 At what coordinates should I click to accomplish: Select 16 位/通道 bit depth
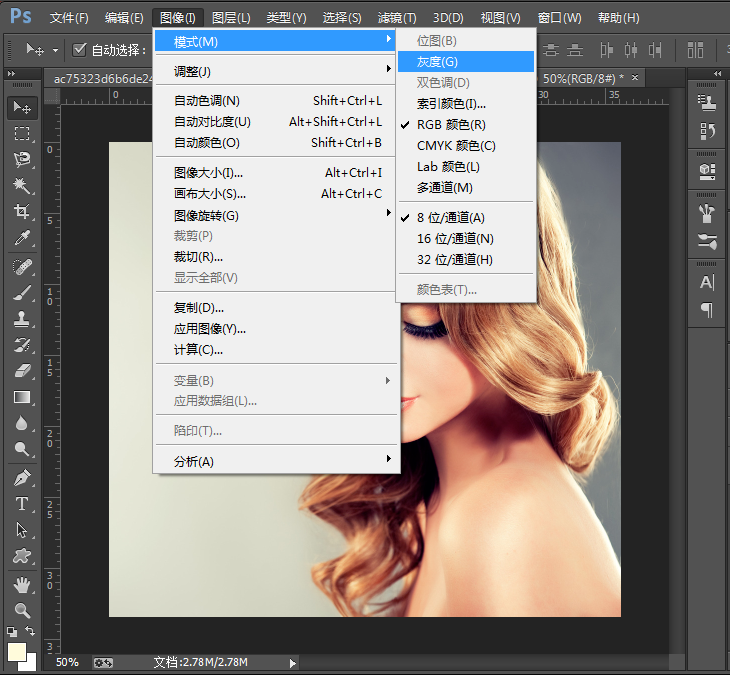click(x=455, y=239)
